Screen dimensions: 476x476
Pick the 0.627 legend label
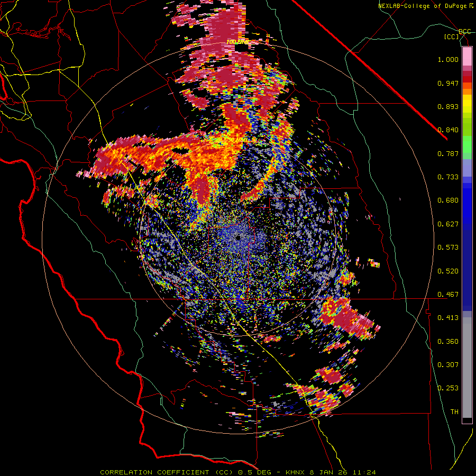click(448, 224)
